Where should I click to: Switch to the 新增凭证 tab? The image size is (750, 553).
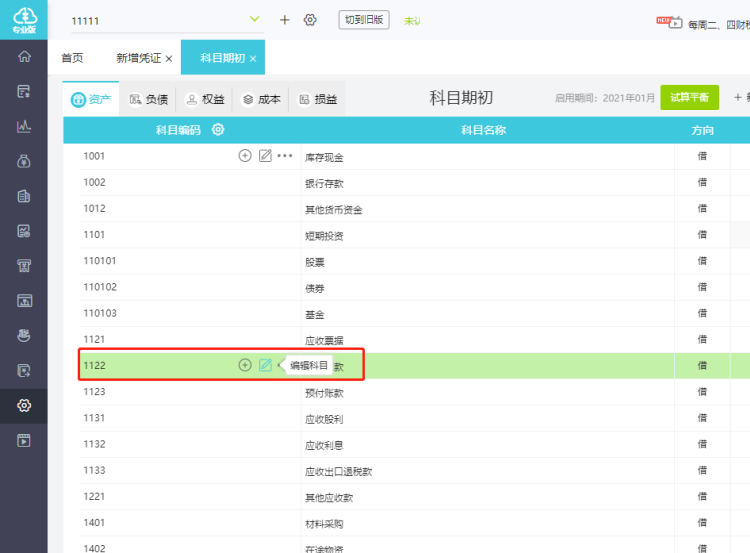(x=139, y=58)
